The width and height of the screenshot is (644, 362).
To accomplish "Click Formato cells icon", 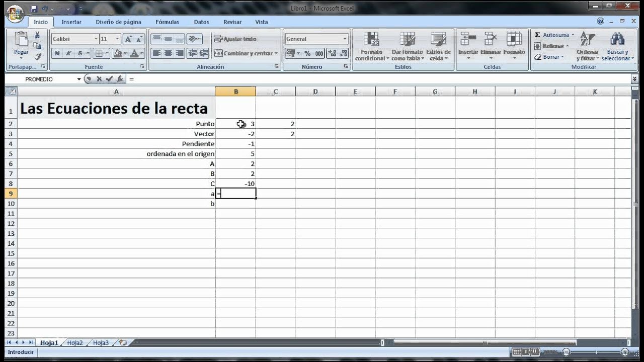I will [514, 46].
